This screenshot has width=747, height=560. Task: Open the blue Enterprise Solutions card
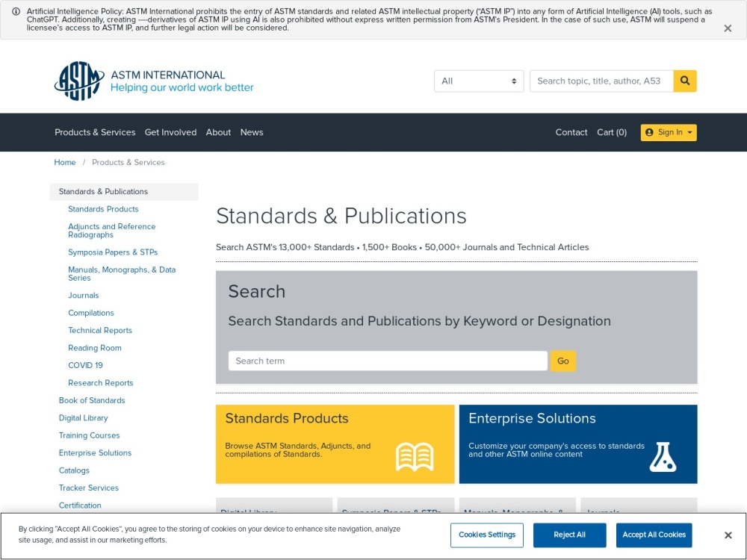pyautogui.click(x=578, y=444)
